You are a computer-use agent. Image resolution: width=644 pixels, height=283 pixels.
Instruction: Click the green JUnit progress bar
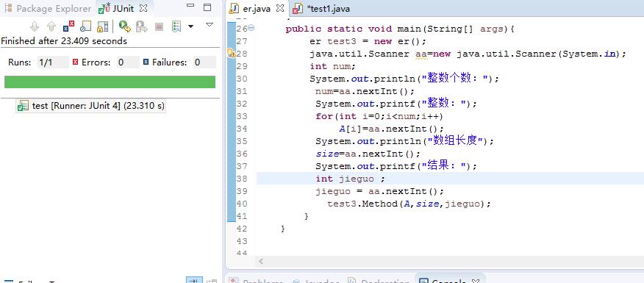pyautogui.click(x=110, y=82)
